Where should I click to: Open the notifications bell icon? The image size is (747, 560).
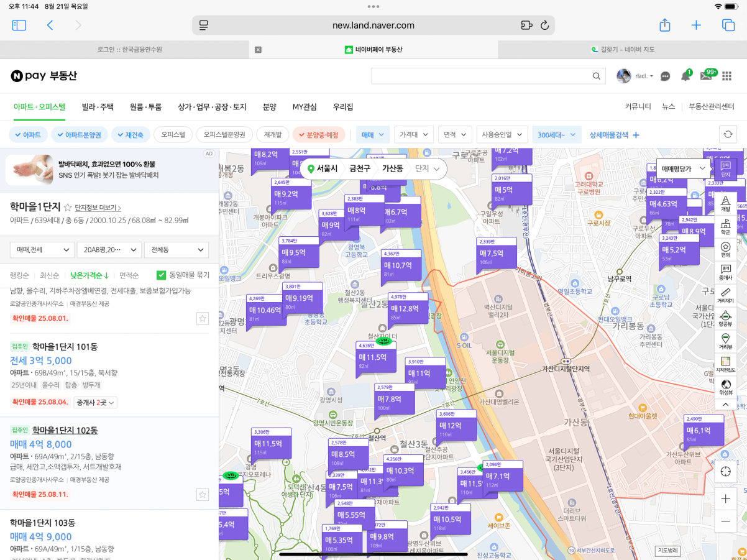point(685,75)
